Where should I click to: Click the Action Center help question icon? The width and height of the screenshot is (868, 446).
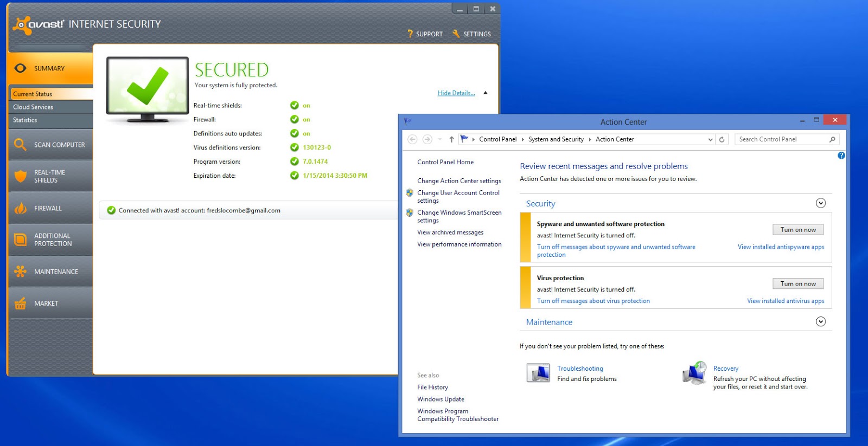[x=841, y=156]
